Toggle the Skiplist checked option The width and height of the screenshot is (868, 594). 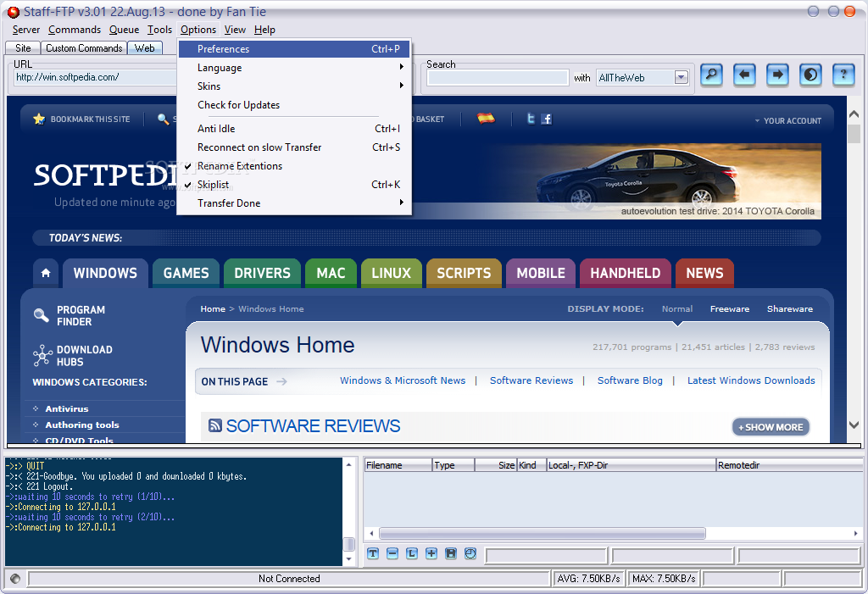pos(294,185)
